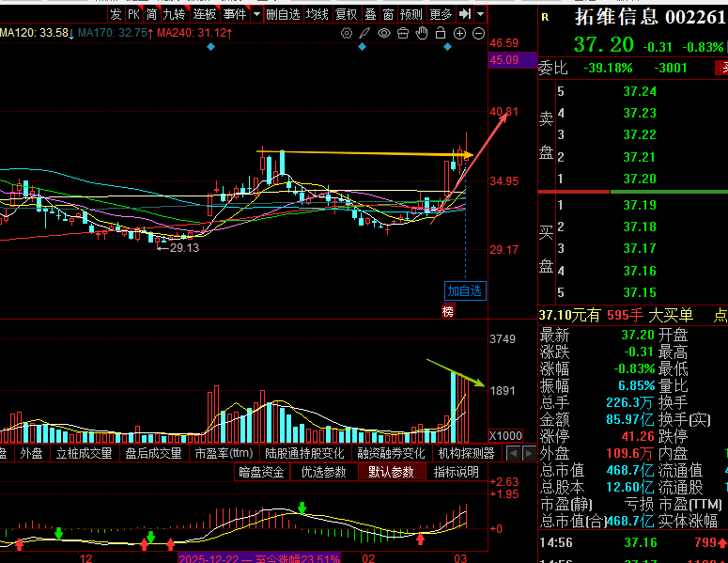
Task: Open the 事件 events button
Action: pyautogui.click(x=235, y=14)
